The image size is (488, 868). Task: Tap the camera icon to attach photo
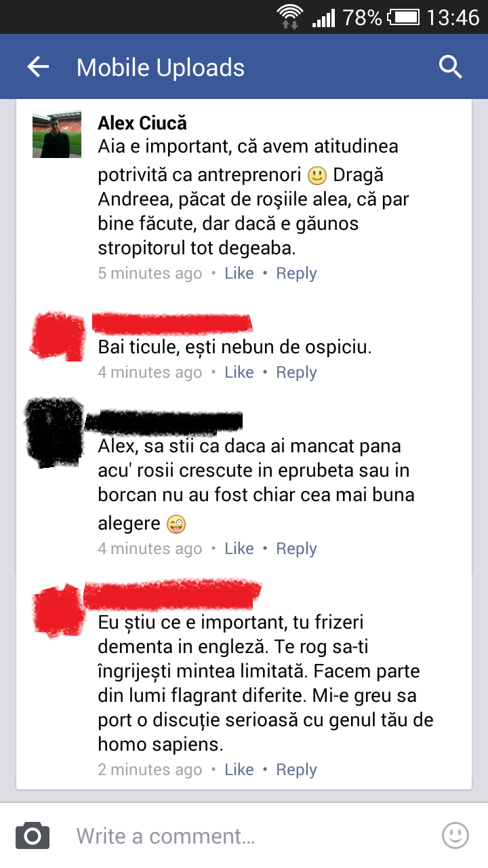click(33, 835)
